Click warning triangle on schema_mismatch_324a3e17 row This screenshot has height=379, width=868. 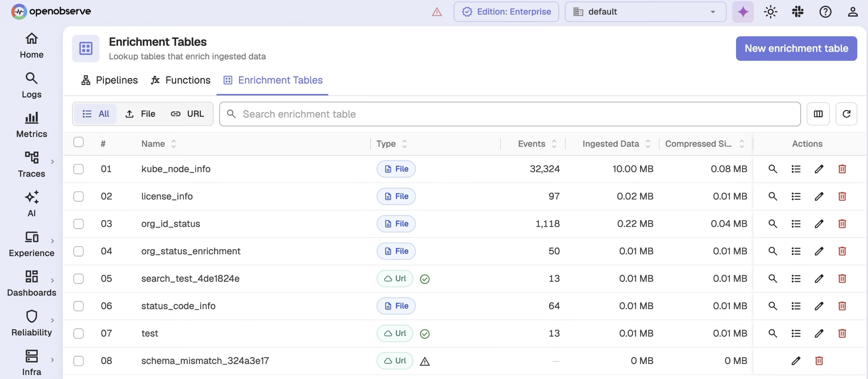click(424, 362)
